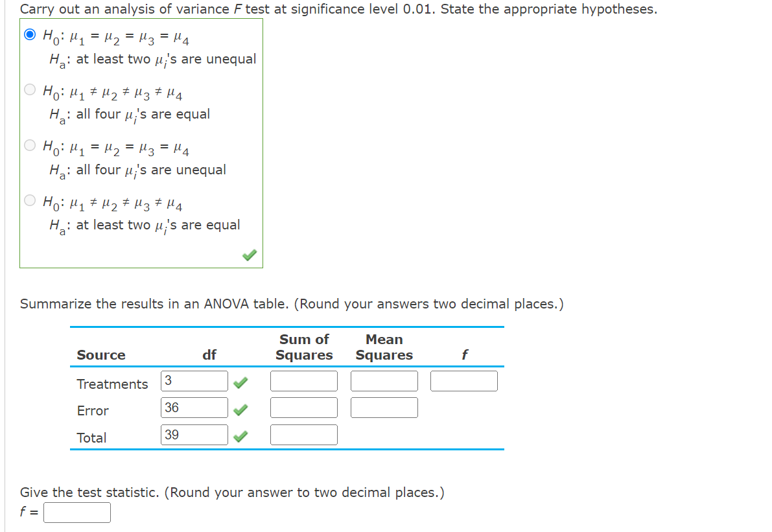
Task: Click the Error df field showing 36
Action: pos(193,407)
